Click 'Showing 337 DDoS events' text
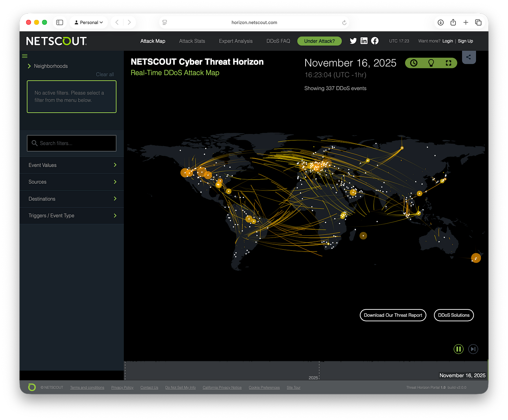This screenshot has width=508, height=420. click(335, 88)
